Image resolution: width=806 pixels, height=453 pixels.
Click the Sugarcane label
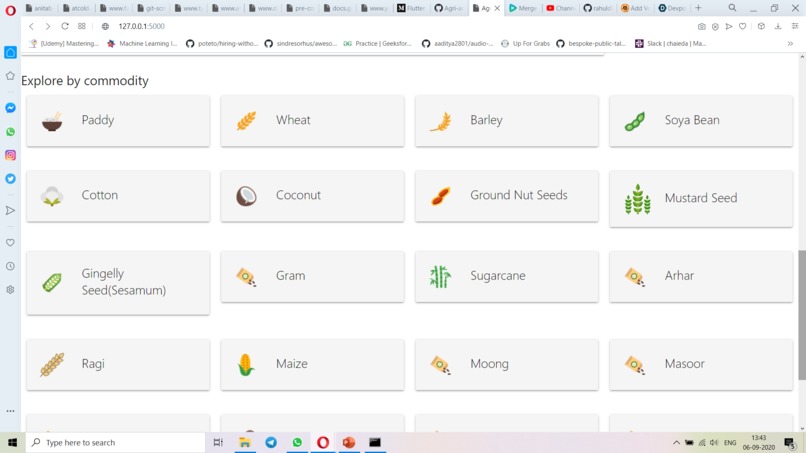498,276
